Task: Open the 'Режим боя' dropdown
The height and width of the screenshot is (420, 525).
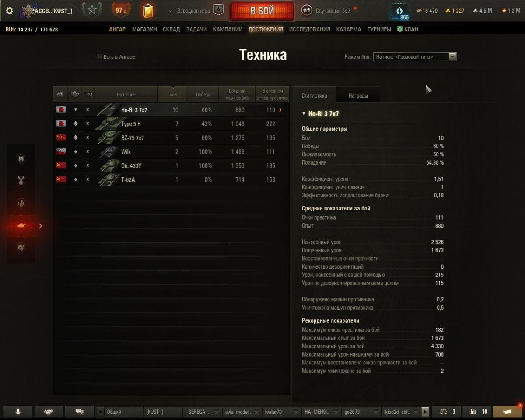Action: pos(415,57)
